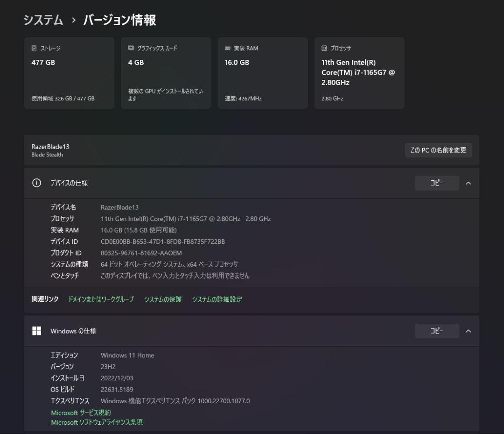Viewport: 504px width, 434px height.
Task: Go back via システム breadcrumb
Action: pyautogui.click(x=42, y=20)
